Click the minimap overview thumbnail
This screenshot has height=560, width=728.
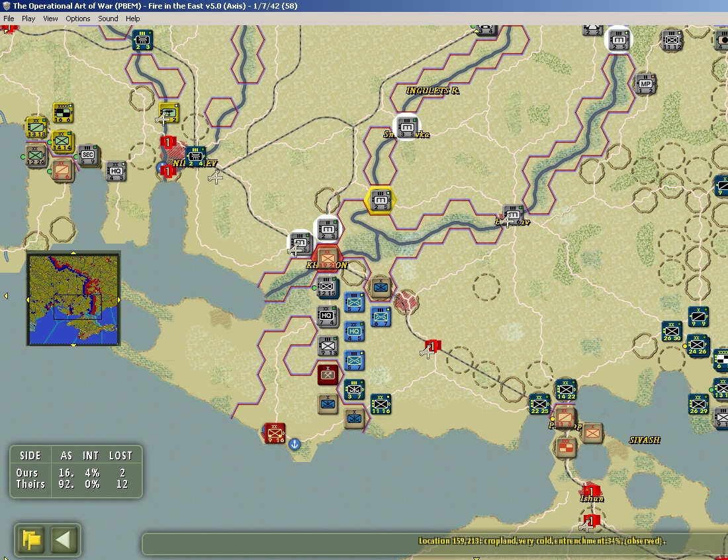[73, 299]
